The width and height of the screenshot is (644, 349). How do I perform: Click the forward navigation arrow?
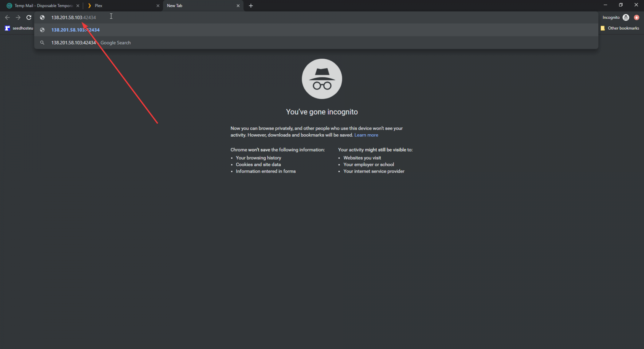pyautogui.click(x=18, y=17)
